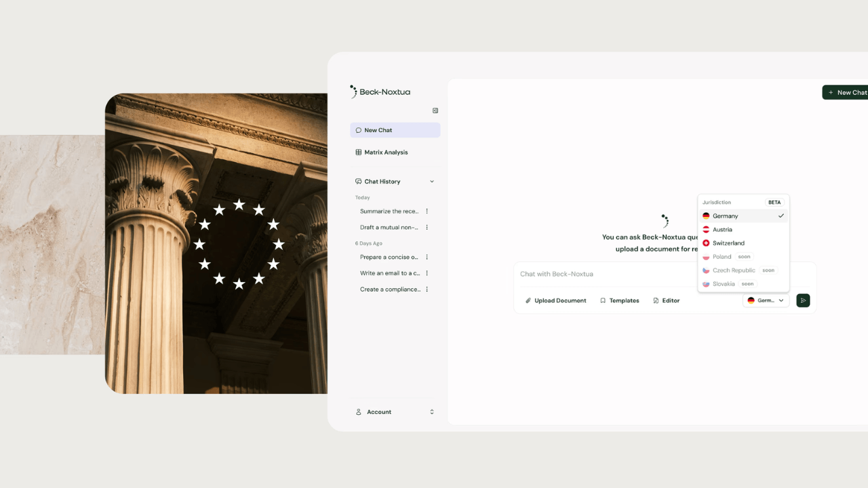Collapse the Chat History section

pos(432,181)
